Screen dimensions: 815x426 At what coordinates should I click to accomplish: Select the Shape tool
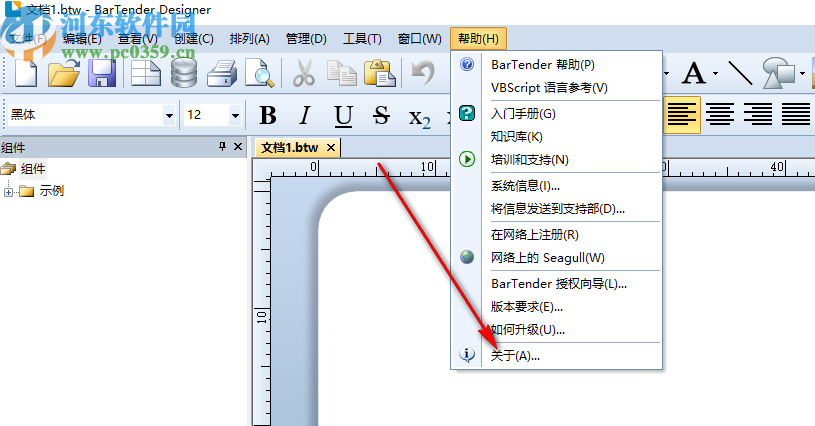pyautogui.click(x=779, y=73)
